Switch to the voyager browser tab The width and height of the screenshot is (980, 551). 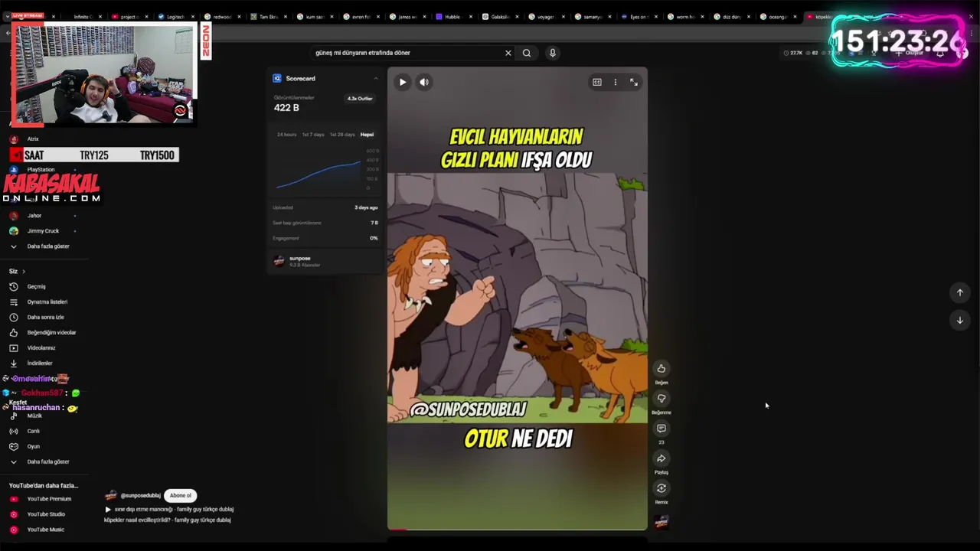[545, 17]
